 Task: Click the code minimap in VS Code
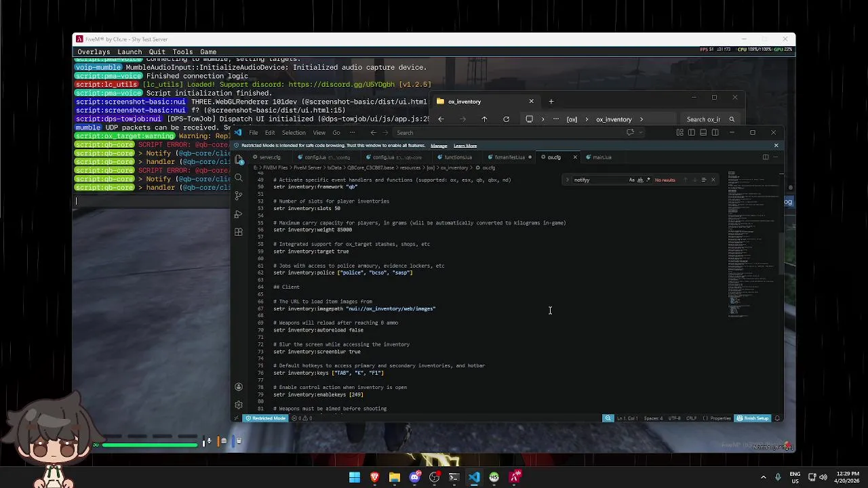coord(753,244)
